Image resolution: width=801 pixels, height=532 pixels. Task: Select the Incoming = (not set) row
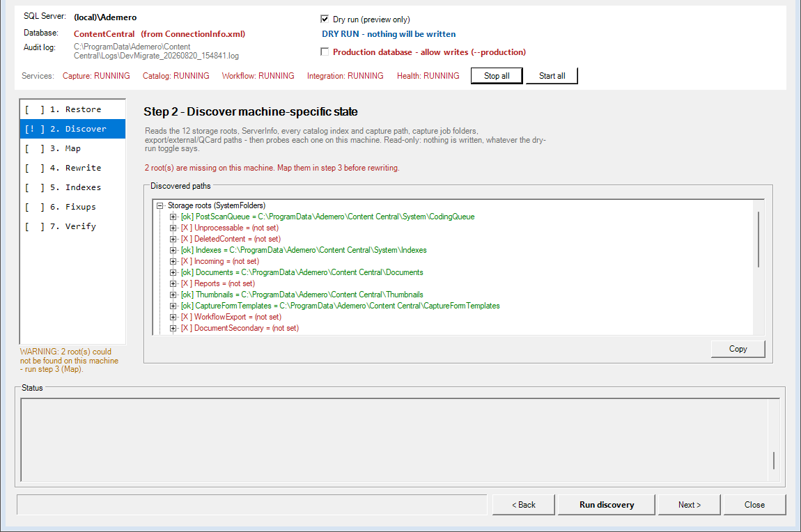(219, 261)
